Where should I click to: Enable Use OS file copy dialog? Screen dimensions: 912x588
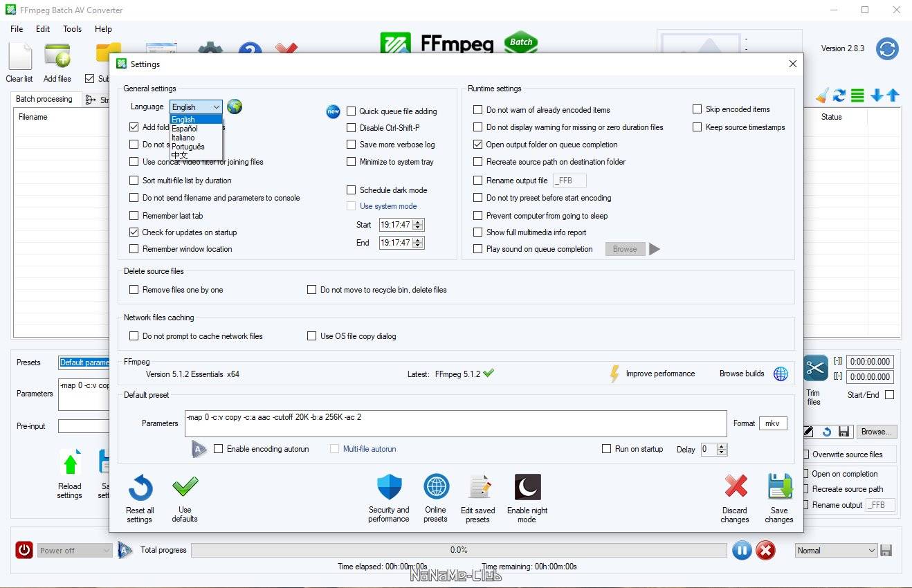pyautogui.click(x=312, y=336)
